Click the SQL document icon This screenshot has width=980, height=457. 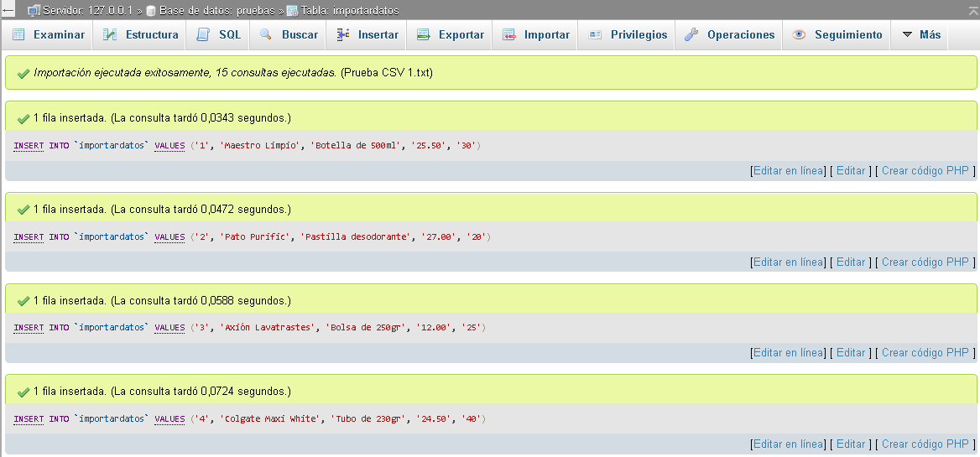coord(203,35)
